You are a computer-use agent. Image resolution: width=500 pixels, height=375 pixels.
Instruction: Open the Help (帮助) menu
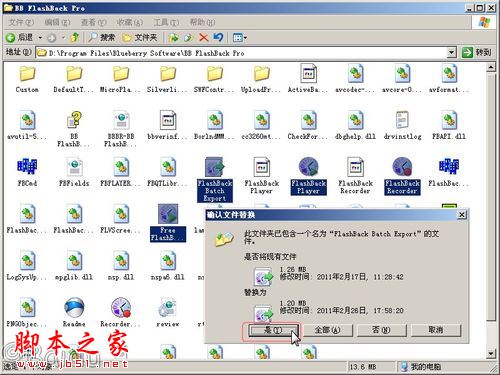[202, 22]
